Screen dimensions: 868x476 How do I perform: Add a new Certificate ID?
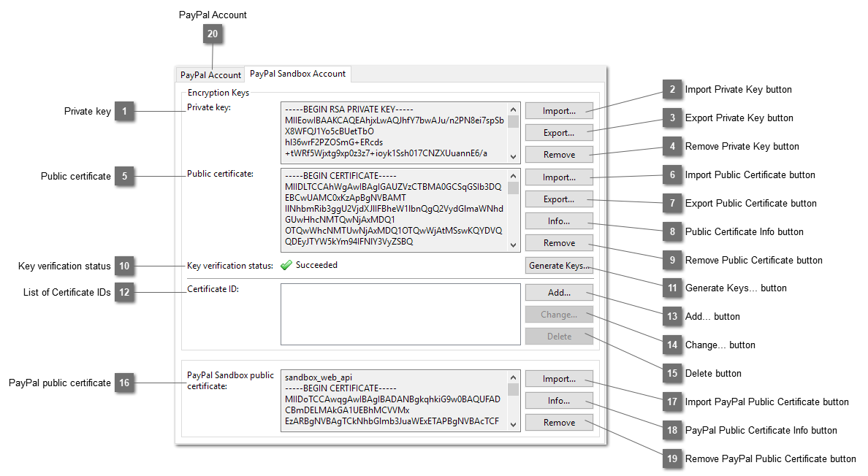coord(559,293)
